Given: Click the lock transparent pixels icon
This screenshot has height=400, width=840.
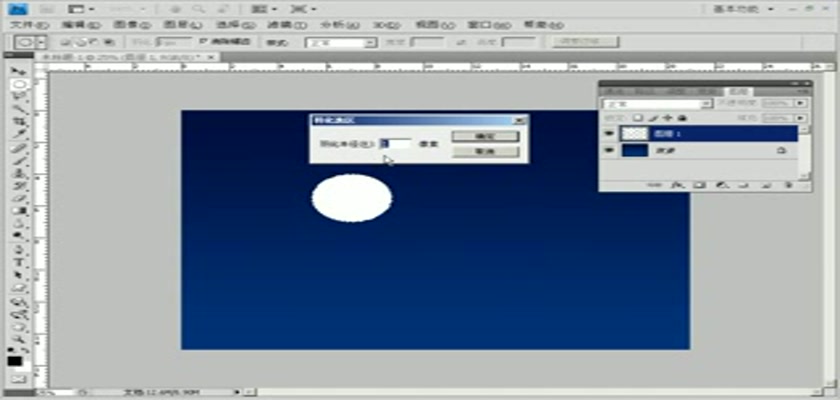Looking at the screenshot, I should point(636,117).
